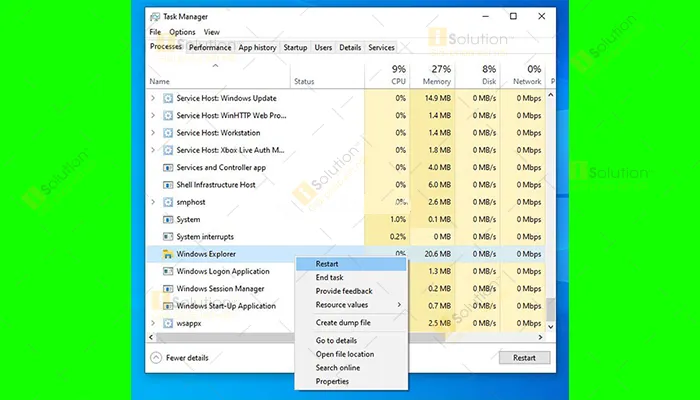Click the Restart button at window bottom
The image size is (700, 400).
point(524,358)
